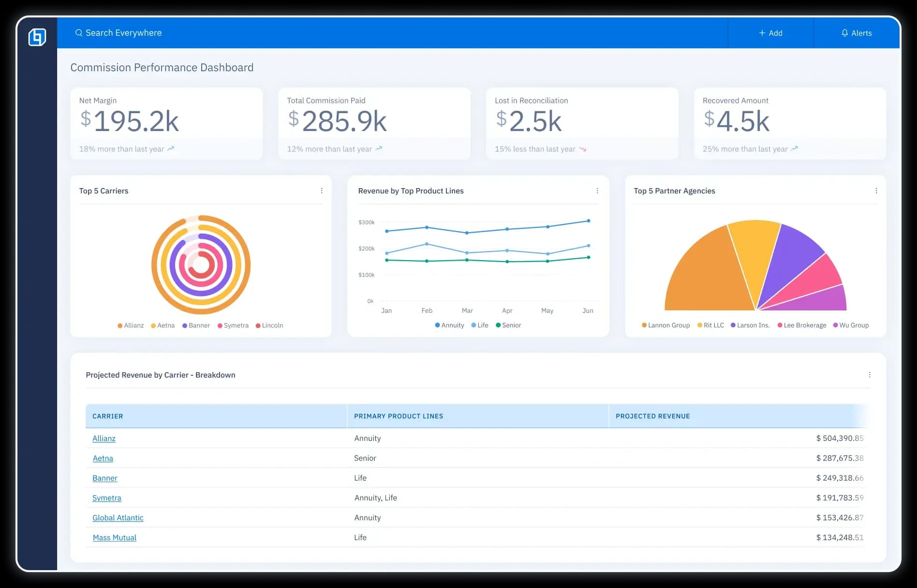Sort by the Projected Revenue column header
917x588 pixels.
(x=652, y=416)
